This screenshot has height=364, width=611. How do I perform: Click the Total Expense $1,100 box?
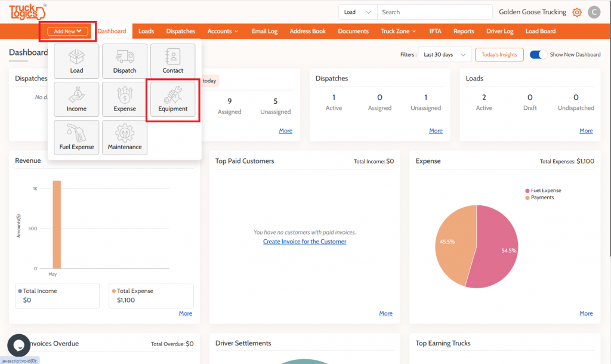[x=151, y=295]
